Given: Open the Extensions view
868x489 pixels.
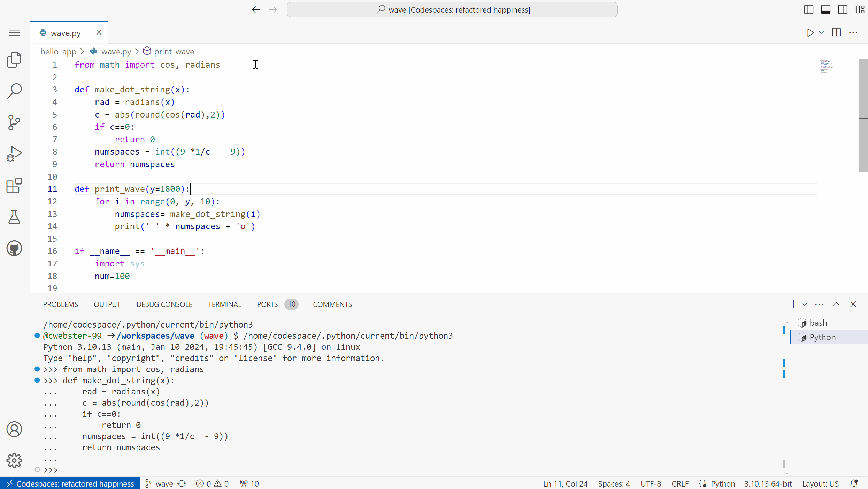Looking at the screenshot, I should tap(14, 186).
